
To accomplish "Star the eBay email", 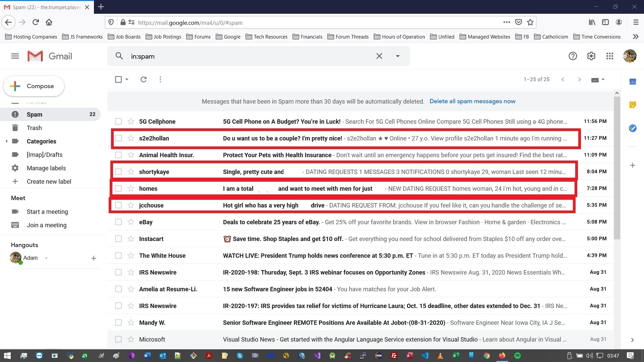I will coord(131,222).
